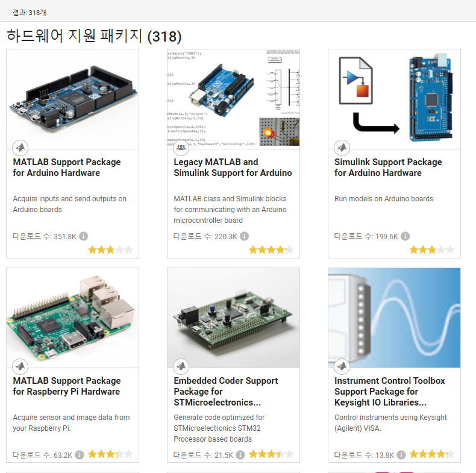Click star rating on Legacy Arduino card
Viewport: 476px width, 473px height.
(x=271, y=250)
